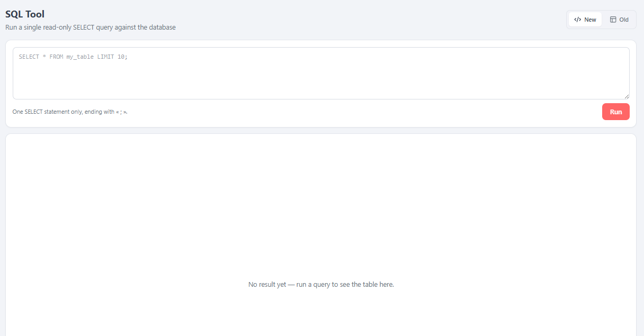This screenshot has width=644, height=336.
Task: Click the "Run a single read-only SELECT query" subtitle
Action: [91, 27]
